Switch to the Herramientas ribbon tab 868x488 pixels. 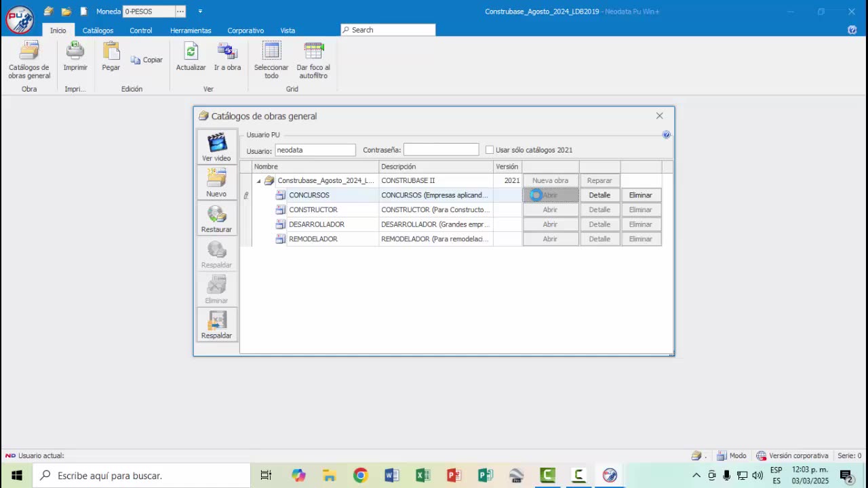click(x=191, y=30)
